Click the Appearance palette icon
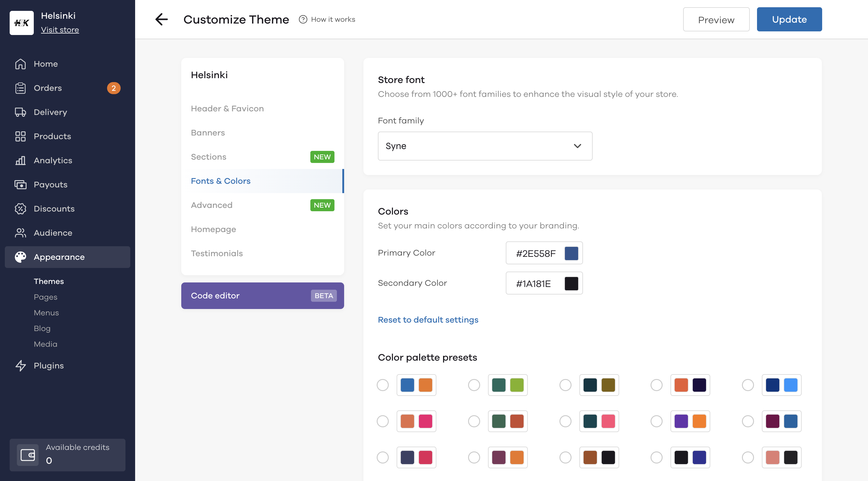868x481 pixels. click(21, 257)
